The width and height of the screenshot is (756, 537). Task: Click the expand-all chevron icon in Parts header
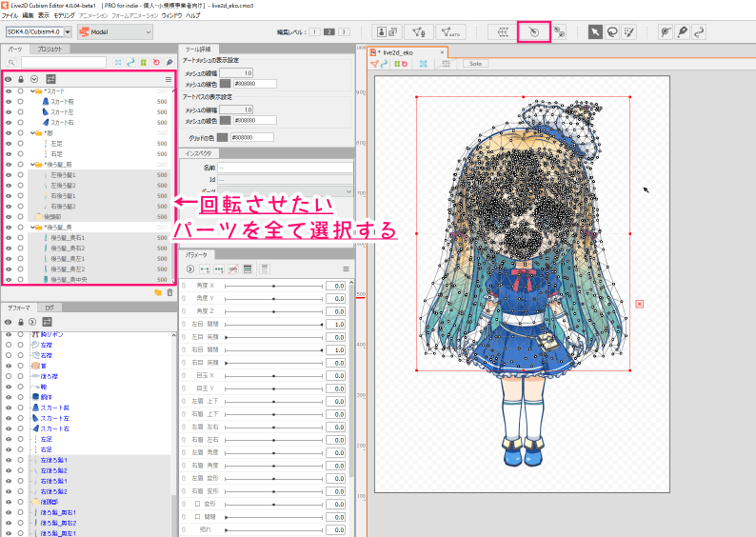pos(33,79)
